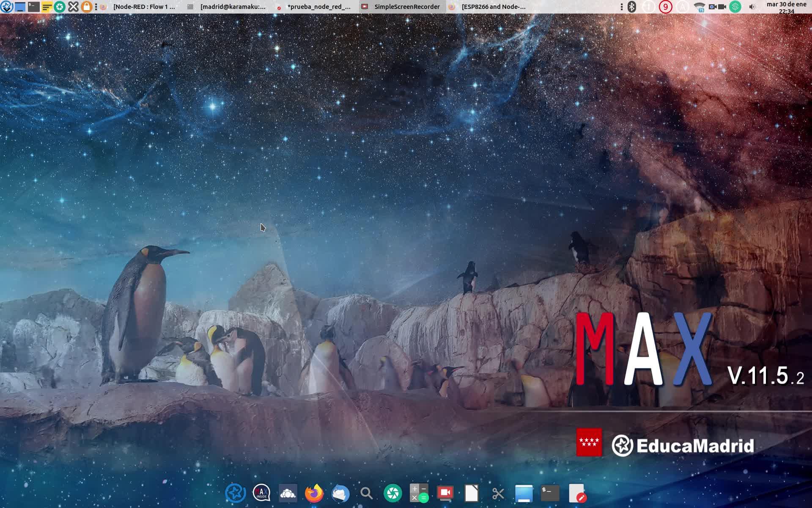Switch to ESP8266 and Node window
Image resolution: width=812 pixels, height=508 pixels.
coord(493,7)
